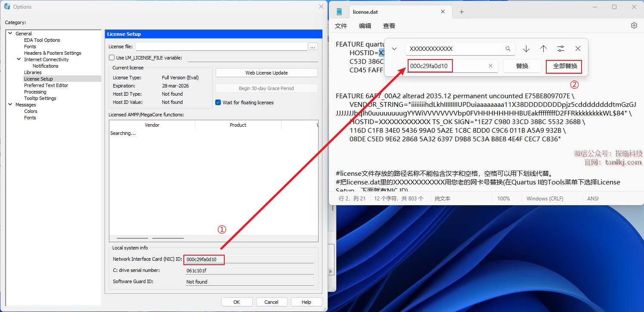Screen dimensions: 644x312
Task: Open the 查看 menu in Notepad
Action: [389, 26]
